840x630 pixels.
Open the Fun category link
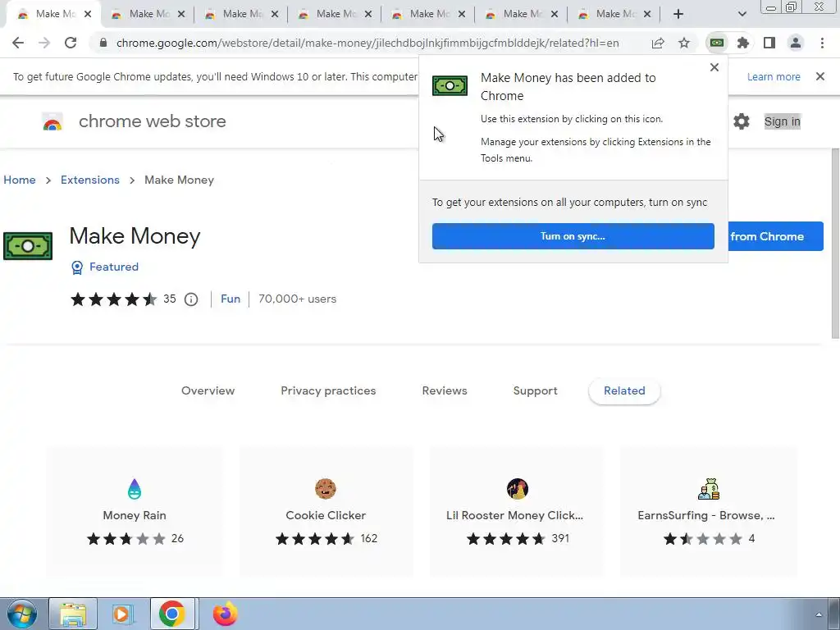(231, 299)
